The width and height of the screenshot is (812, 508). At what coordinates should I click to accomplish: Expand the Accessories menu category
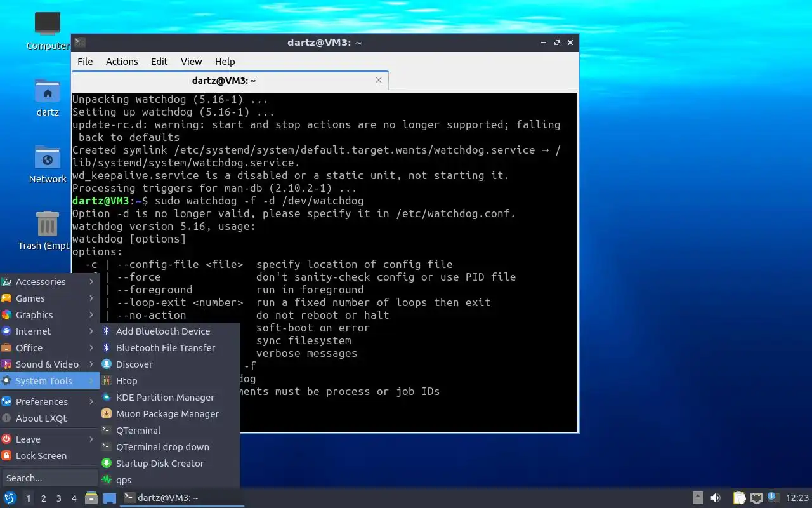49,282
